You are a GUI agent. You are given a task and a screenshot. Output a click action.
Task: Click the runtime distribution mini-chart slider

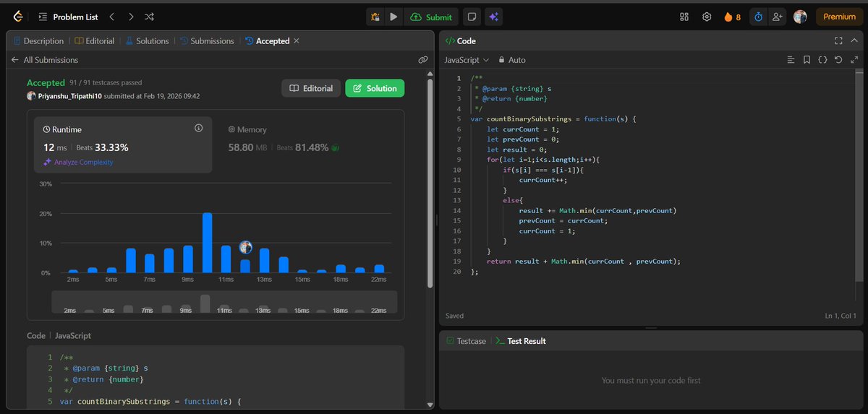click(224, 302)
